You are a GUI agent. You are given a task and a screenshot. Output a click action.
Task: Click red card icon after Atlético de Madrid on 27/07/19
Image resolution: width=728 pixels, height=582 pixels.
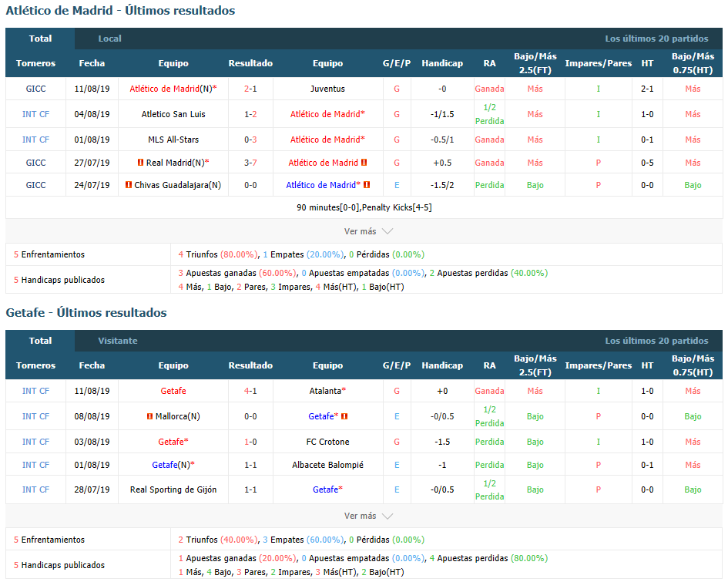coord(364,163)
